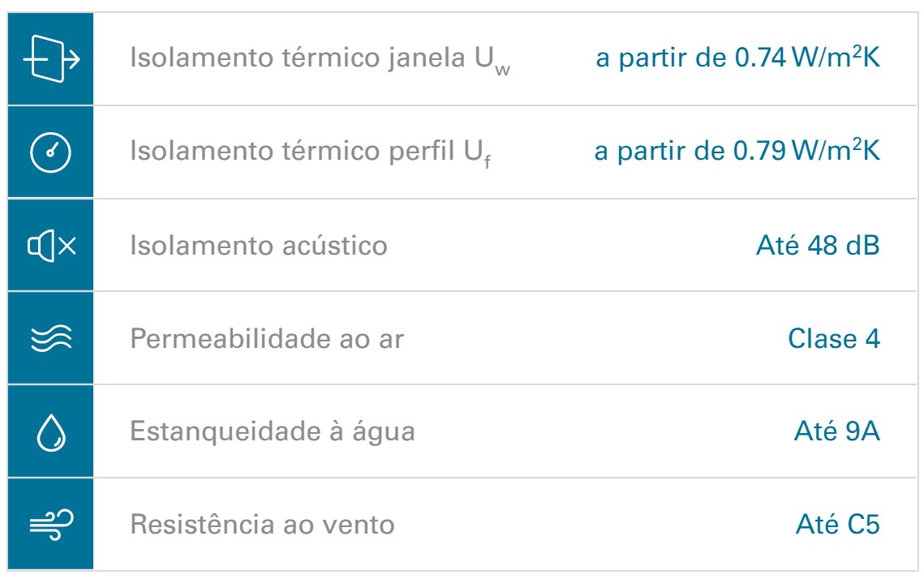Click the wavy air permeability icon
The image size is (924, 579).
coord(51,339)
